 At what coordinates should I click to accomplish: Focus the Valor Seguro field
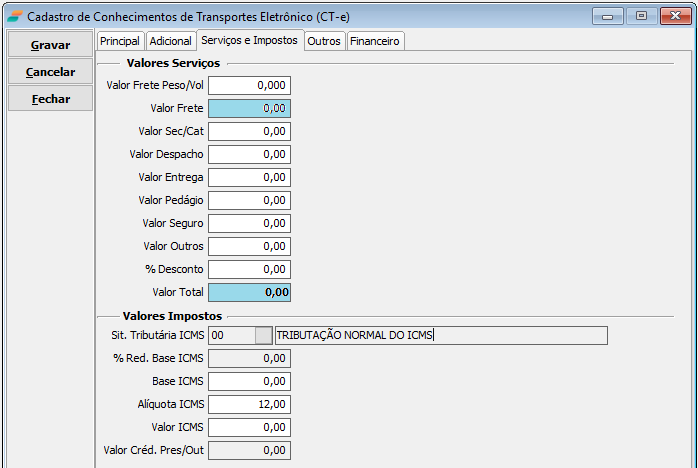(249, 223)
